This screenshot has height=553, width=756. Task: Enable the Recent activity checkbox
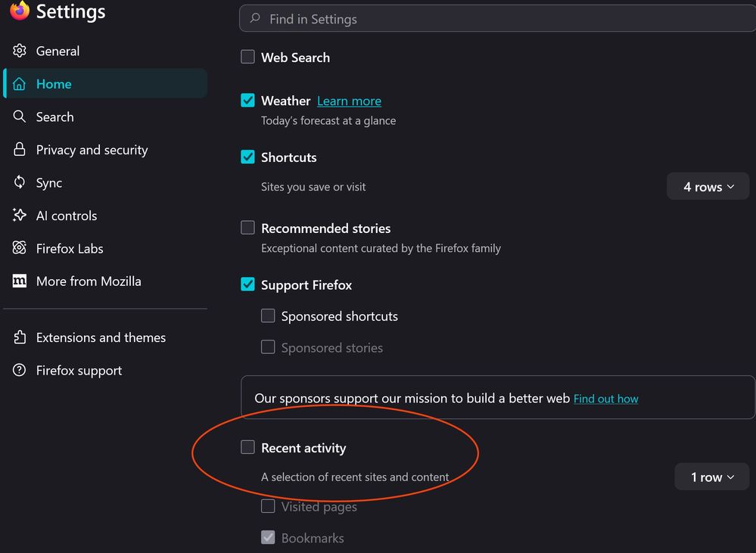click(x=247, y=447)
